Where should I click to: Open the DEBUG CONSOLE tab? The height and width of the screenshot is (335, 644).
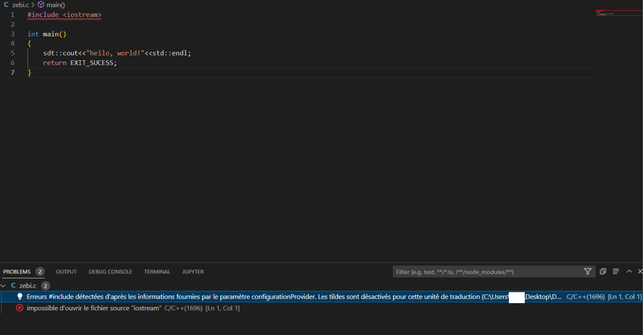click(x=110, y=272)
